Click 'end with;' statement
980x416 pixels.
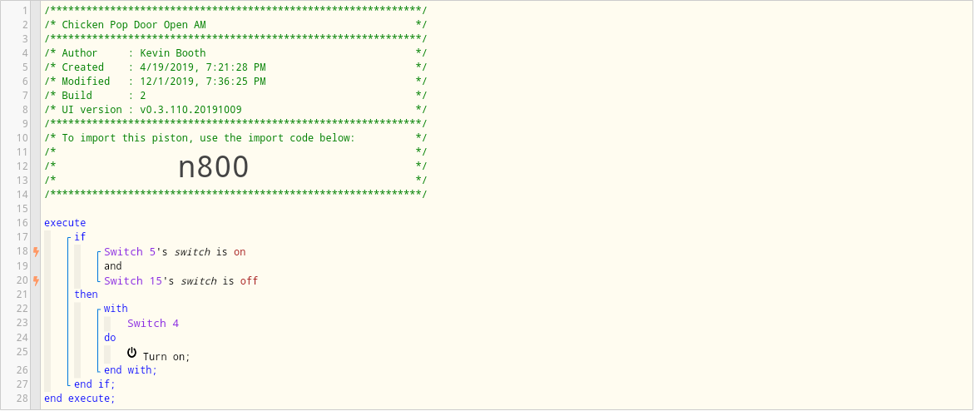[x=131, y=369]
